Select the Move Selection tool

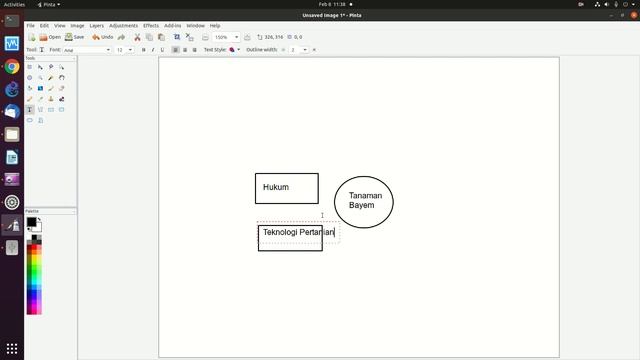(61, 67)
